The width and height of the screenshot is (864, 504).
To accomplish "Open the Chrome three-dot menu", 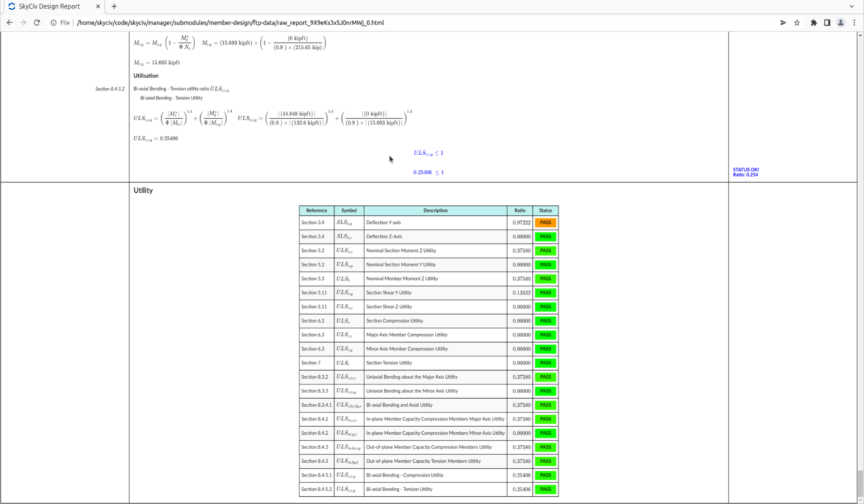I will tap(854, 22).
